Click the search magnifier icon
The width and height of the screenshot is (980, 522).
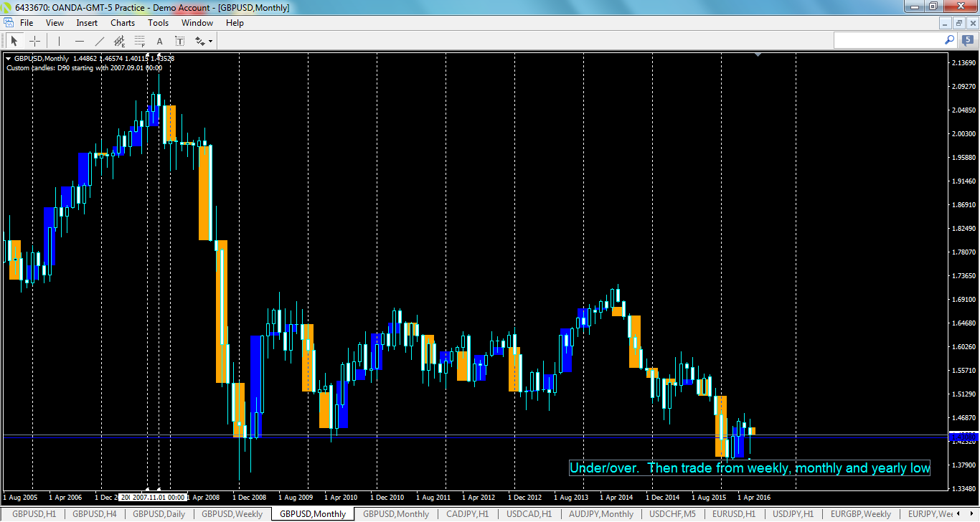click(x=949, y=40)
